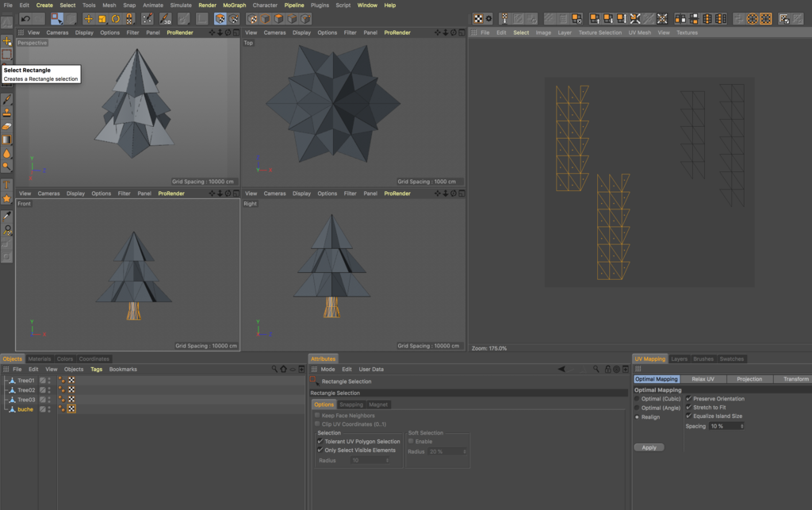812x510 pixels.
Task: Activate the 3D paint brush icon
Action: pyautogui.click(x=165, y=19)
